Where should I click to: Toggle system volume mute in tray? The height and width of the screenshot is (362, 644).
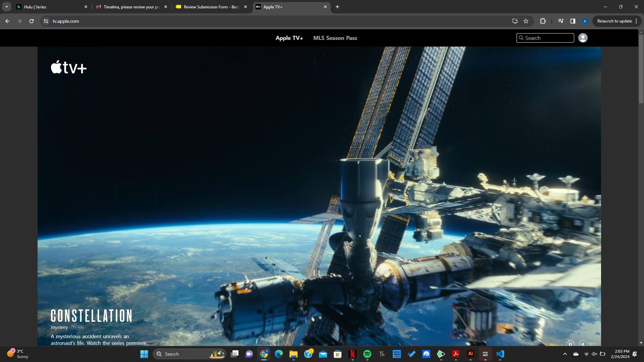(594, 354)
